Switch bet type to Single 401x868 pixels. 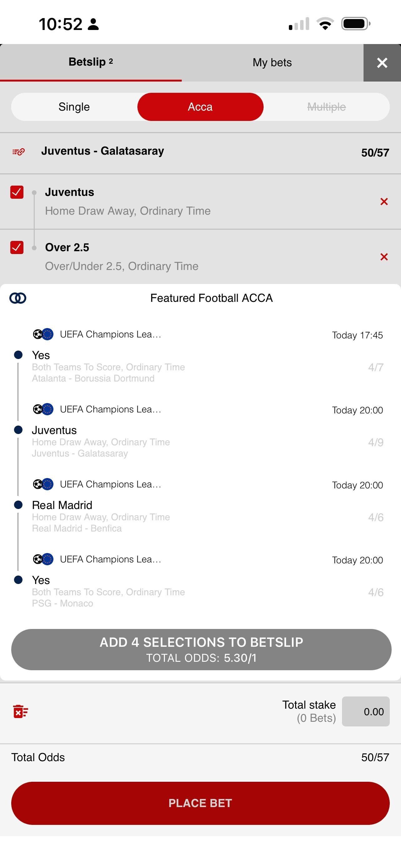74,107
